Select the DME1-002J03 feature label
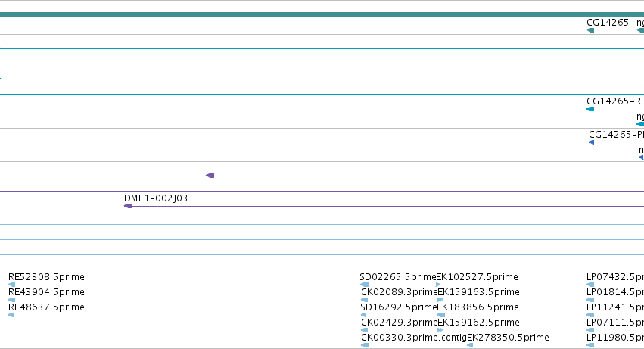The image size is (644, 349). click(156, 198)
